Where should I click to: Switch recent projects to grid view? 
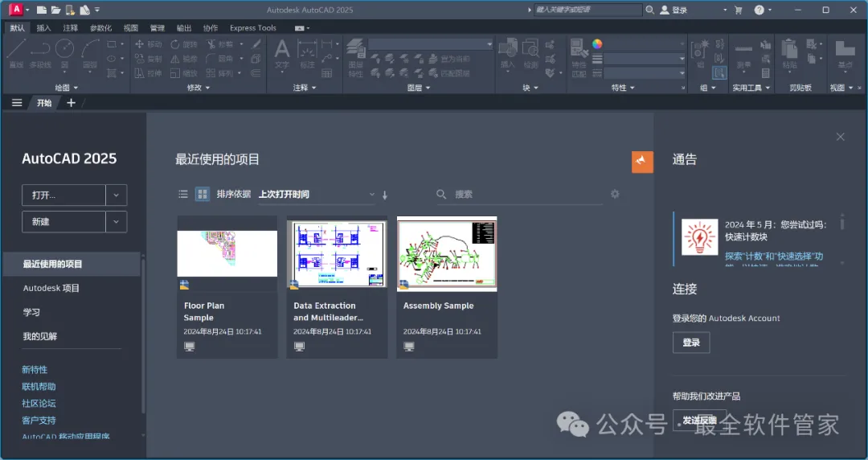(203, 194)
